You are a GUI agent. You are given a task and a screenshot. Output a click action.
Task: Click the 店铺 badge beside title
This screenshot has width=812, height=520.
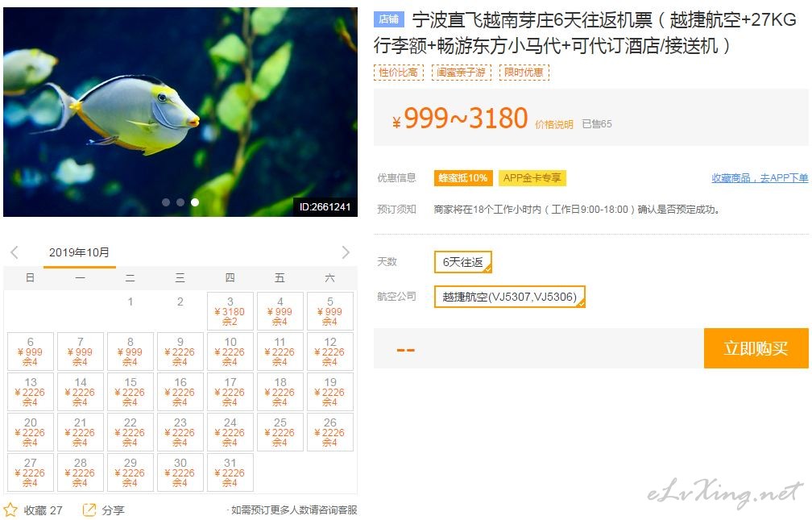[x=388, y=19]
